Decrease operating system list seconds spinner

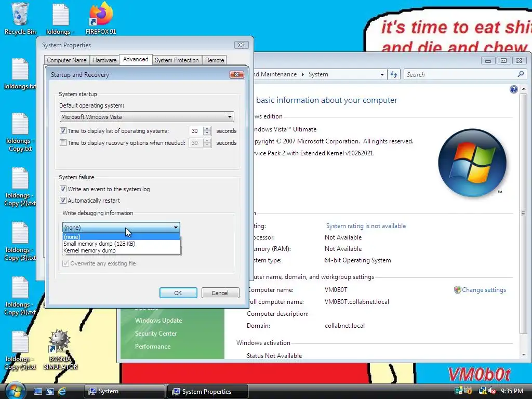tap(207, 134)
